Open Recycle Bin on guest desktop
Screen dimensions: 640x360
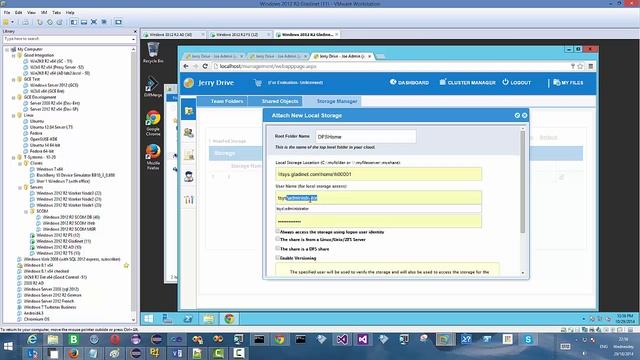click(x=153, y=52)
